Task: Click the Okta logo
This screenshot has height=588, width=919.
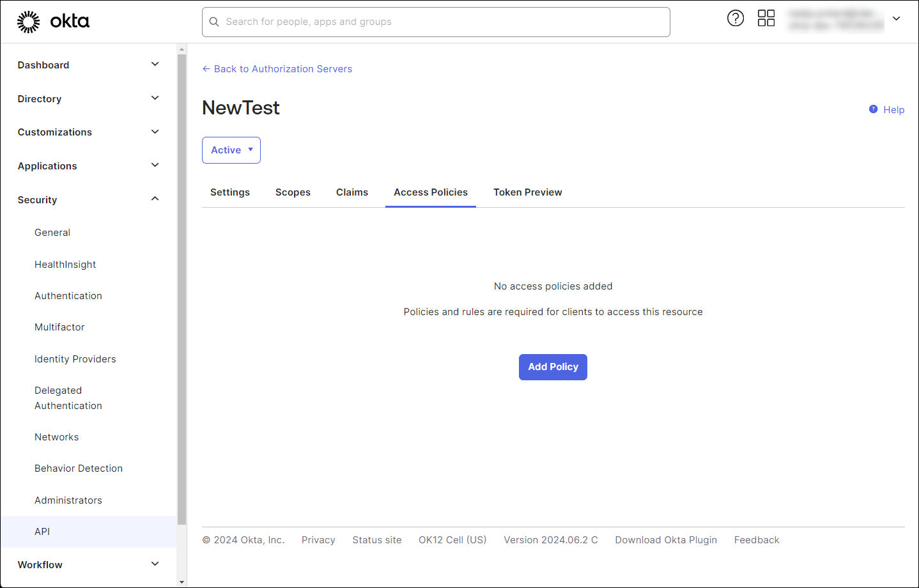Action: (53, 22)
